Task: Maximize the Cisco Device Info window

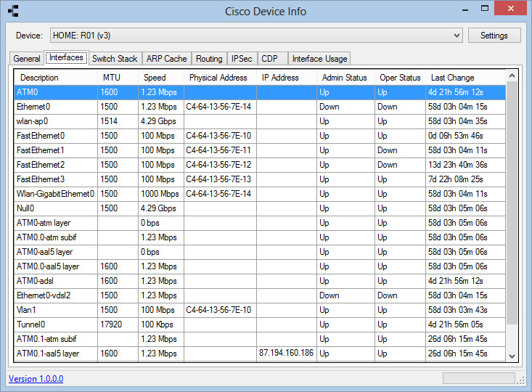Action: click(485, 9)
